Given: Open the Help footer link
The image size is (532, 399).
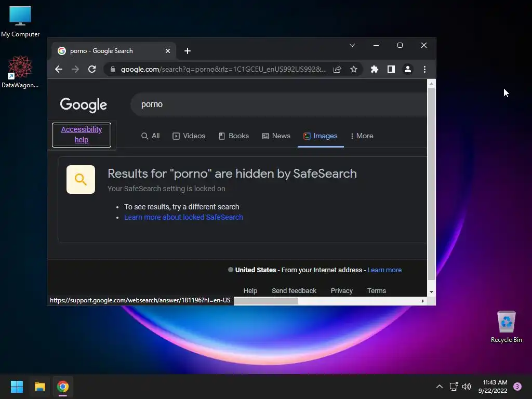Looking at the screenshot, I should pos(250,291).
